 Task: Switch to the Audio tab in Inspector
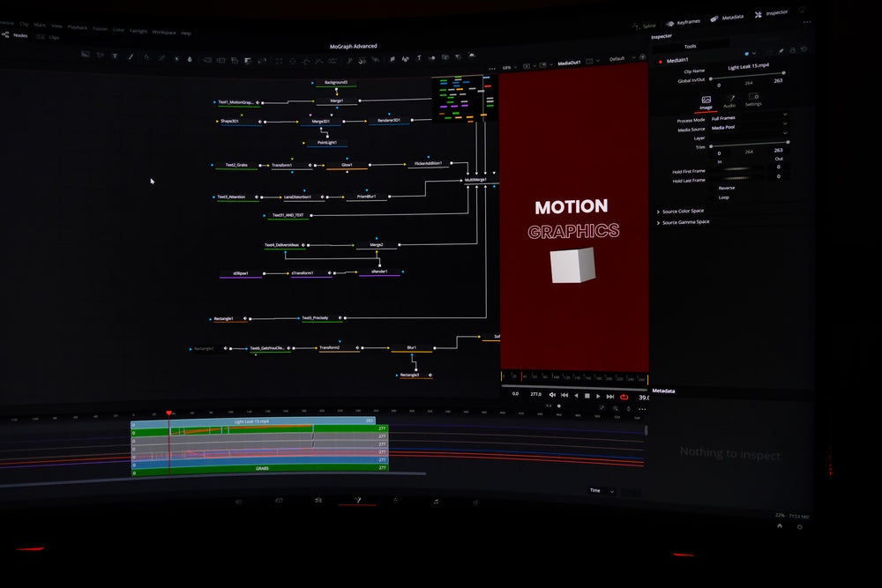tap(729, 101)
